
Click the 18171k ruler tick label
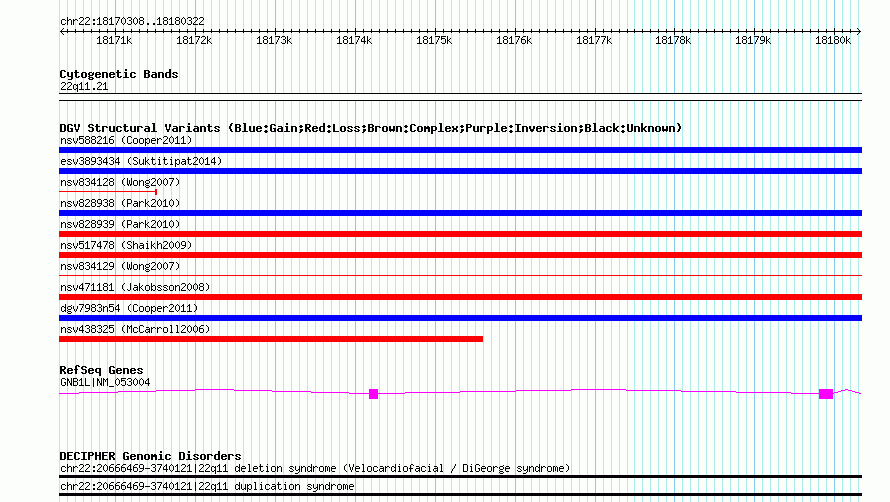[114, 40]
